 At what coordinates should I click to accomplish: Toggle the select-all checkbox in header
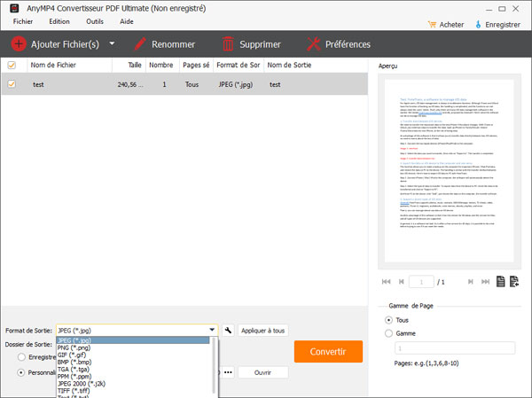coord(12,65)
